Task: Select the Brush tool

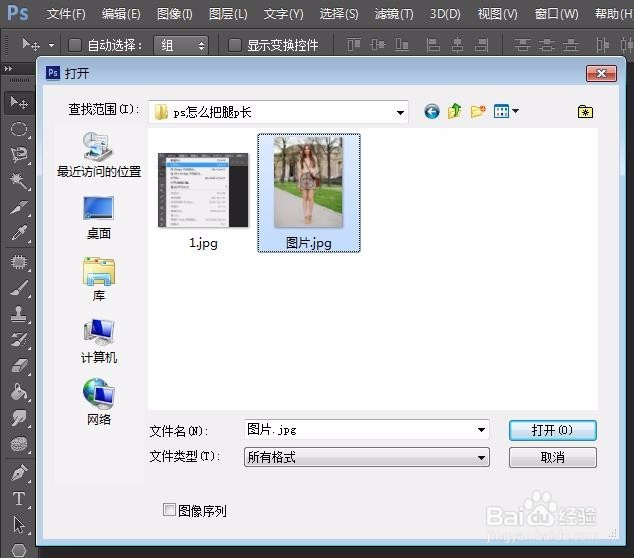Action: tap(19, 288)
